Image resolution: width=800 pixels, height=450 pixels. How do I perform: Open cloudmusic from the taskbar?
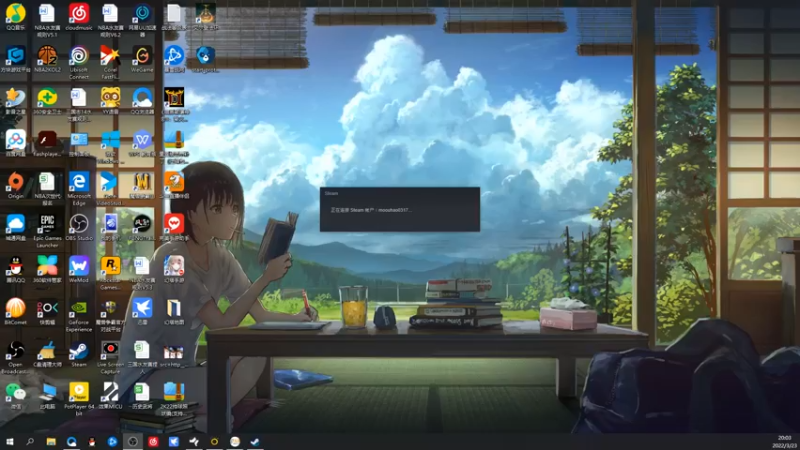(153, 442)
